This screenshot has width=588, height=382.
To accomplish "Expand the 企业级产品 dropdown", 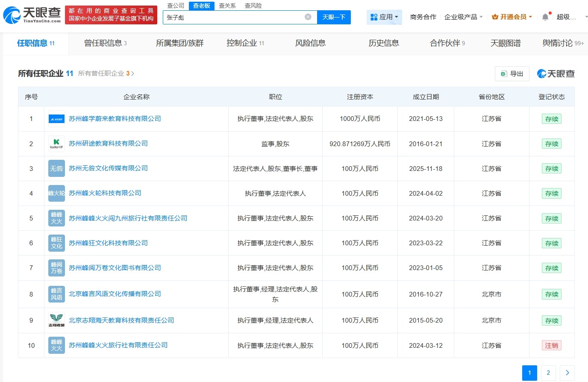I will pyautogui.click(x=464, y=16).
